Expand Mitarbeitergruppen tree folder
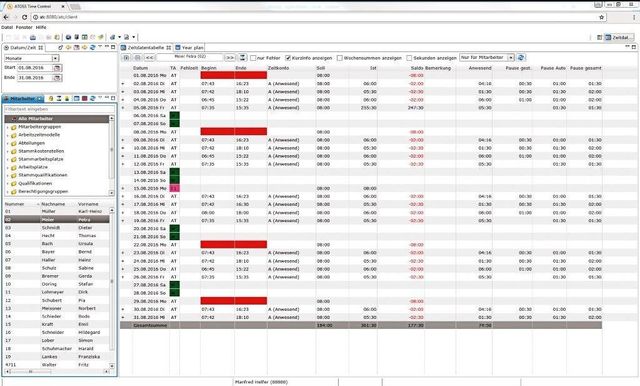 [x=7, y=127]
